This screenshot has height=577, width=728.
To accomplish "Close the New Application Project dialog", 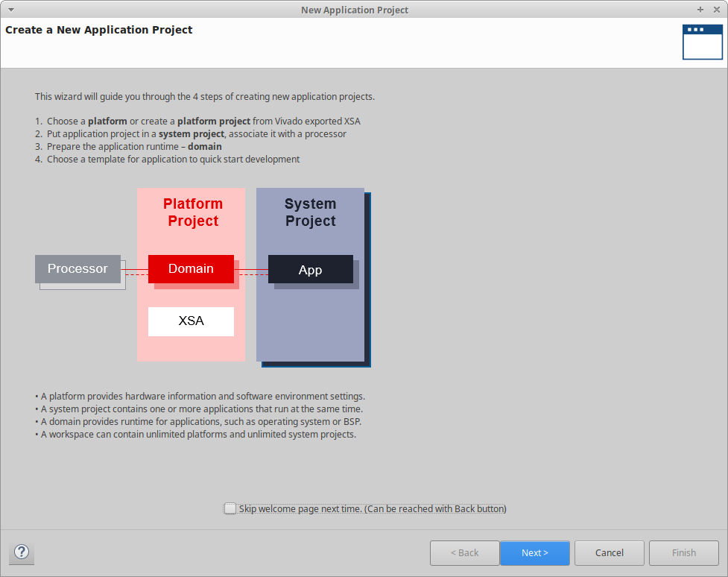I will tap(716, 10).
